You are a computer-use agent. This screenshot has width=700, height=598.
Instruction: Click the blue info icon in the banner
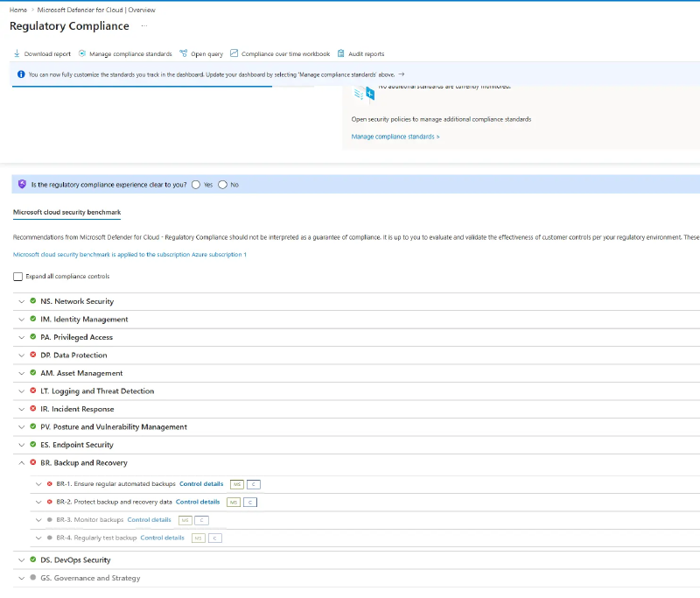click(21, 74)
